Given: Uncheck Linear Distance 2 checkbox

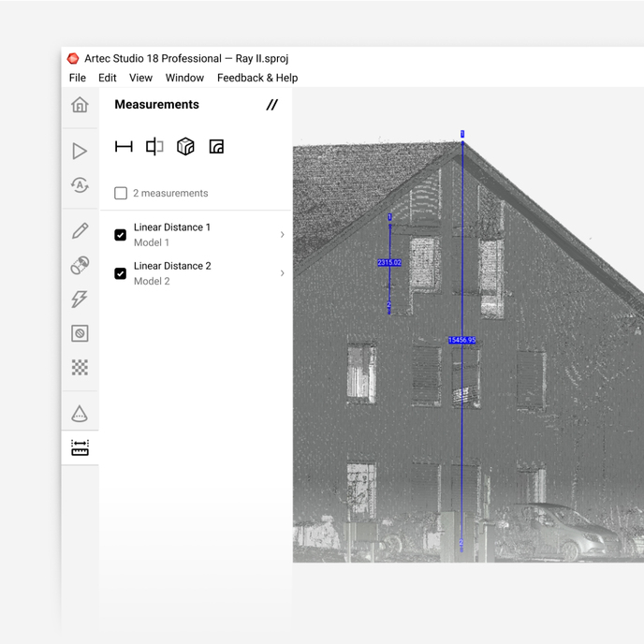Looking at the screenshot, I should point(121,273).
